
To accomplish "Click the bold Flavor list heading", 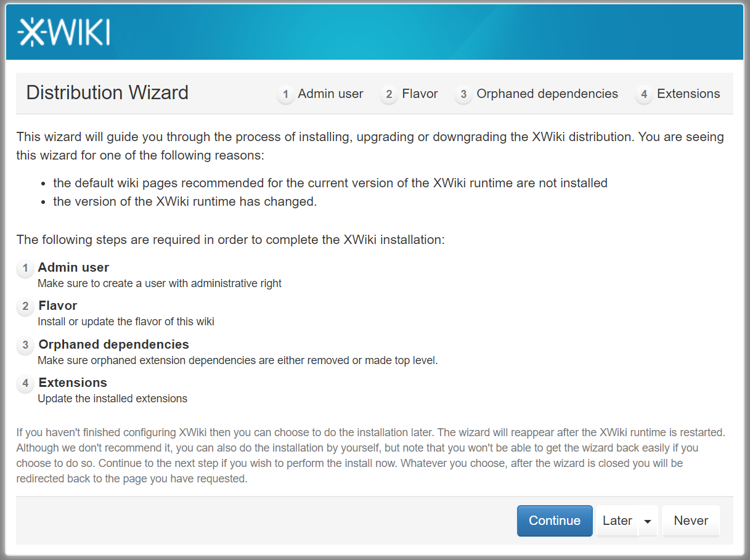I will pyautogui.click(x=58, y=306).
